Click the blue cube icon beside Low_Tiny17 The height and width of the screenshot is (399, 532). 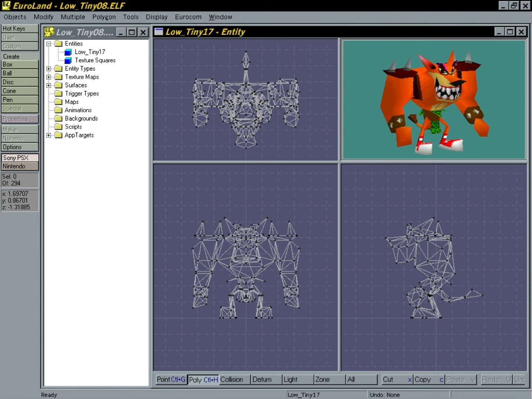tap(68, 52)
